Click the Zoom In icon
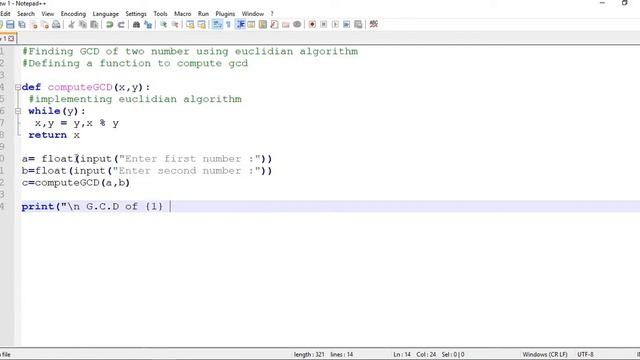The image size is (640, 360). coord(163,24)
